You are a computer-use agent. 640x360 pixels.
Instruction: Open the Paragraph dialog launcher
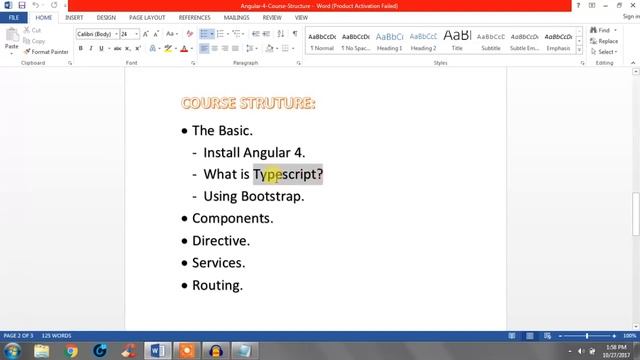point(299,63)
